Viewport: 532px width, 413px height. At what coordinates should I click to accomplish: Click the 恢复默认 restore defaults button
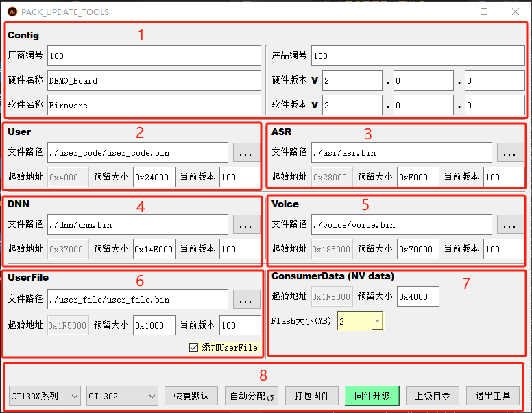click(x=191, y=396)
